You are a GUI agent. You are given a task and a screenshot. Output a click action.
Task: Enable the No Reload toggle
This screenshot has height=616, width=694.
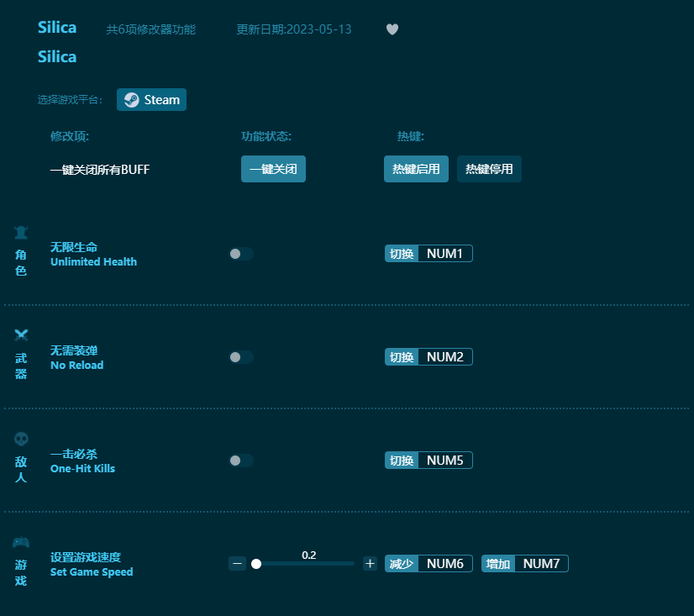point(241,356)
